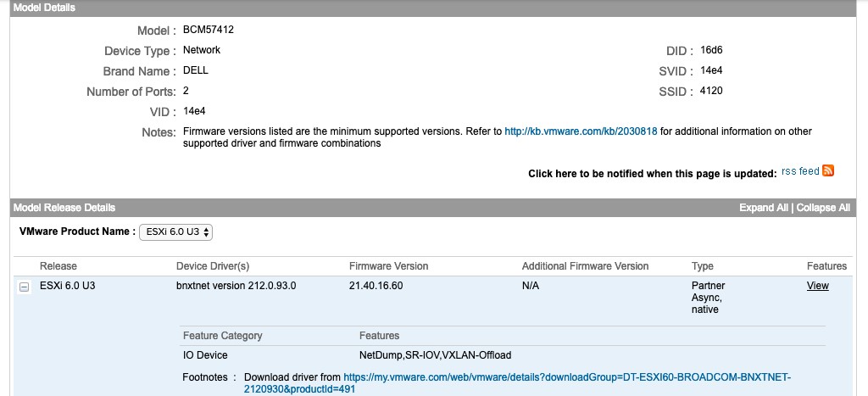Click the Release column header
Viewport: 868px width, 396px height.
(x=58, y=266)
